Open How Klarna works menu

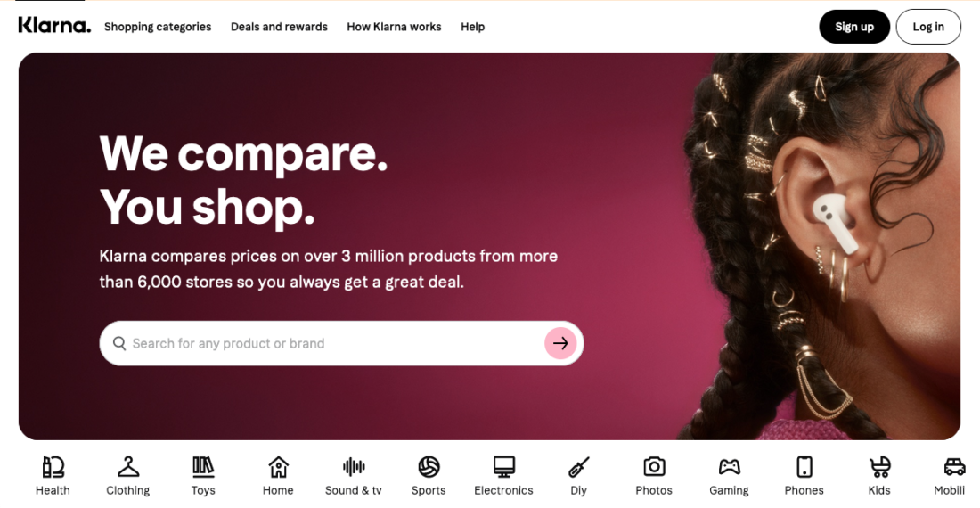[x=394, y=27]
